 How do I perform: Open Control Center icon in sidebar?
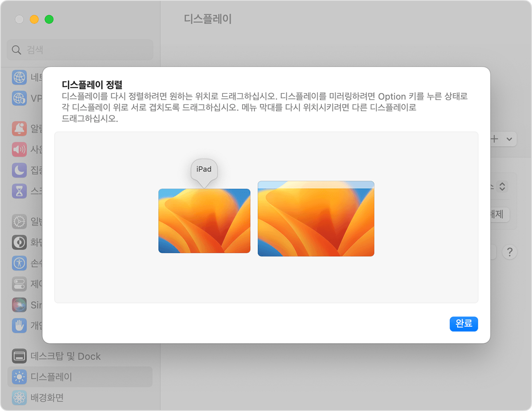tap(20, 284)
